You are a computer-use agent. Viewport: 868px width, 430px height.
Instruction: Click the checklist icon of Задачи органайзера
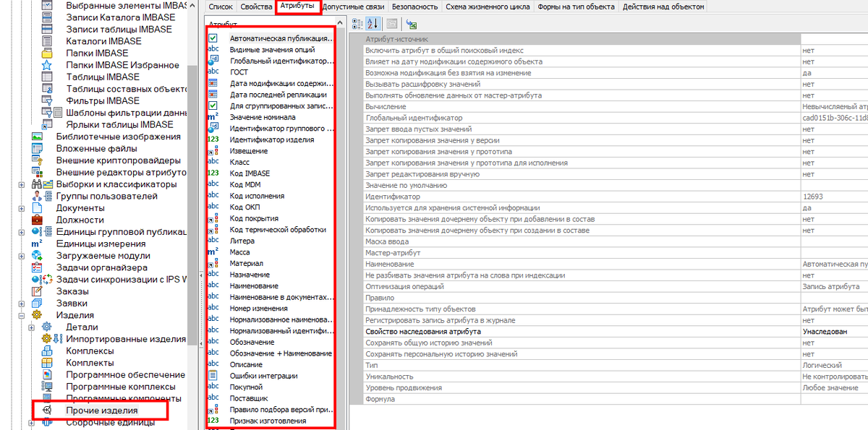38,267
